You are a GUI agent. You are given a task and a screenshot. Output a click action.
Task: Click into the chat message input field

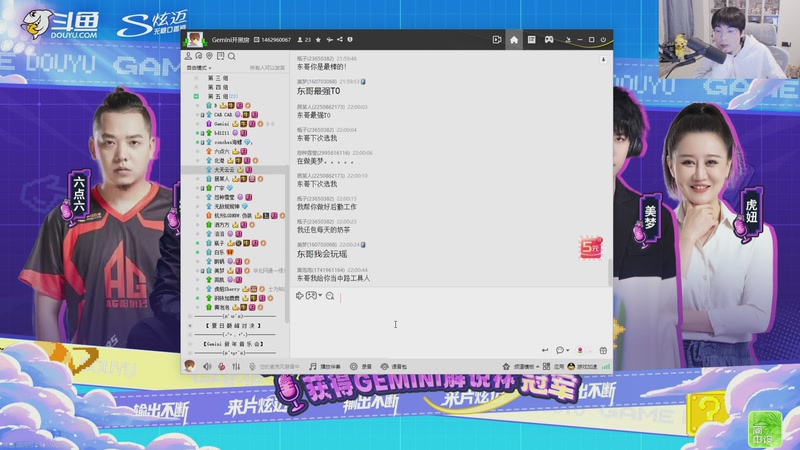tap(451, 323)
